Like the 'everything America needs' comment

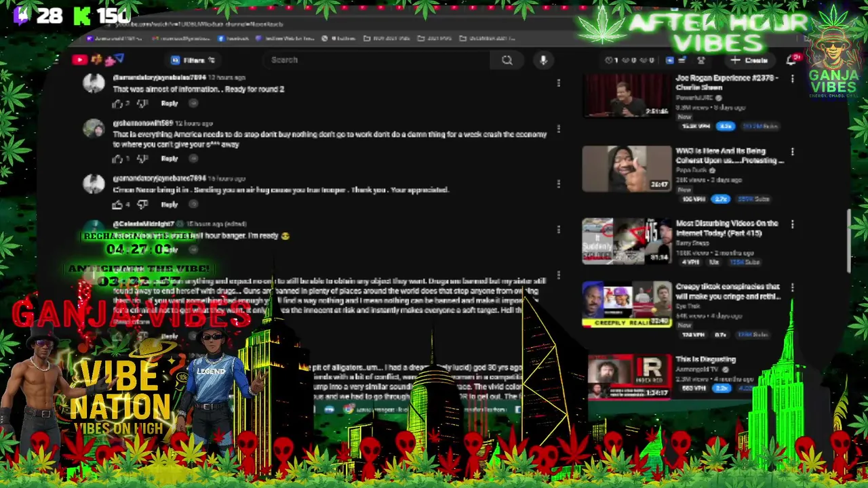click(x=118, y=159)
